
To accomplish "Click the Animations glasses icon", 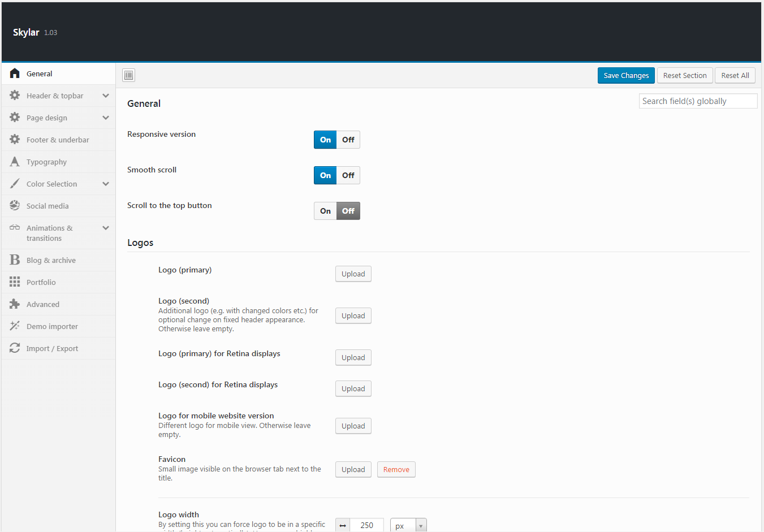I will [x=15, y=228].
